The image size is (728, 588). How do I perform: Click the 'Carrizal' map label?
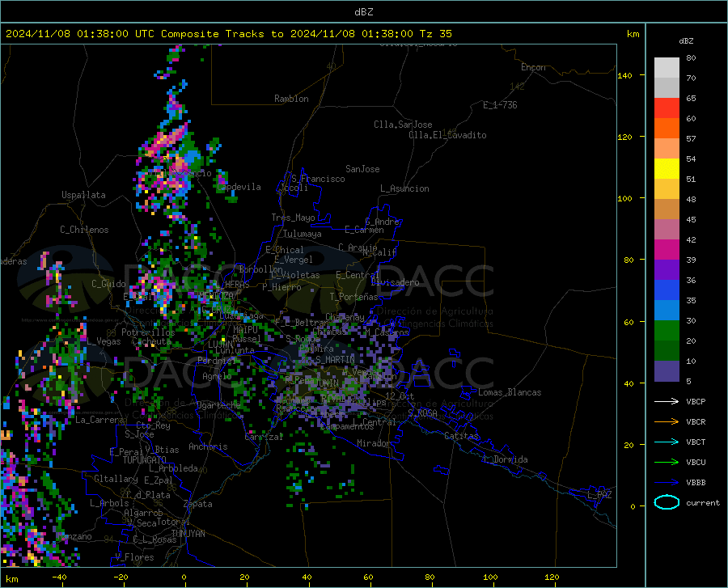(x=264, y=437)
